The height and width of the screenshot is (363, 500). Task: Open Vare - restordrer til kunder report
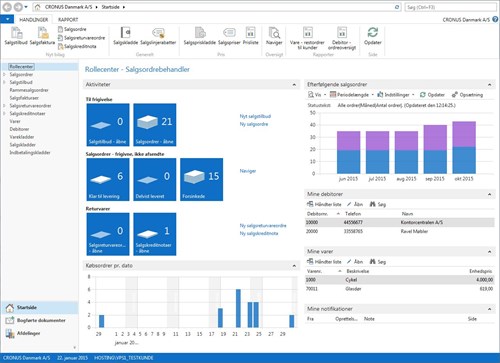pyautogui.click(x=307, y=38)
